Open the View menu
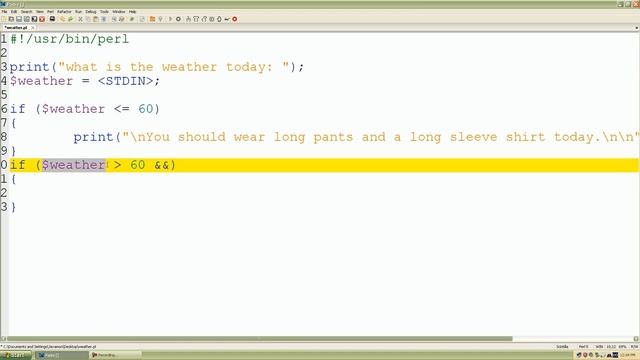 [x=40, y=12]
